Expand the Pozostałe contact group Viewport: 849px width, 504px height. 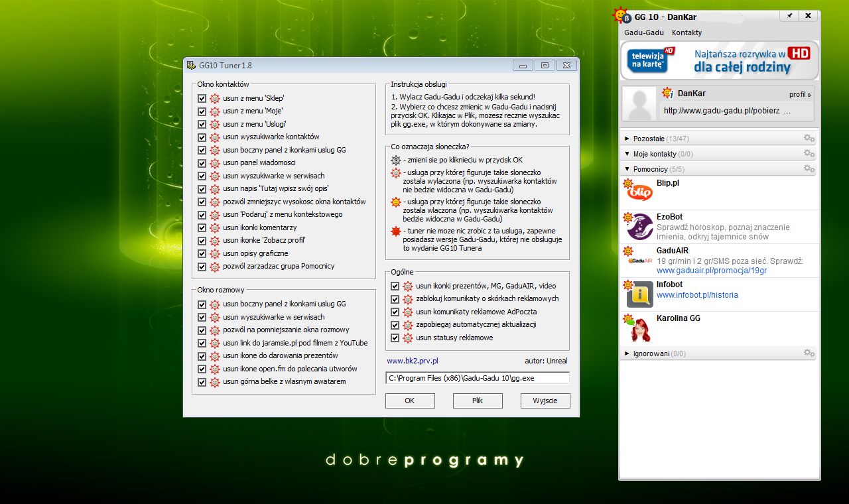(x=627, y=139)
